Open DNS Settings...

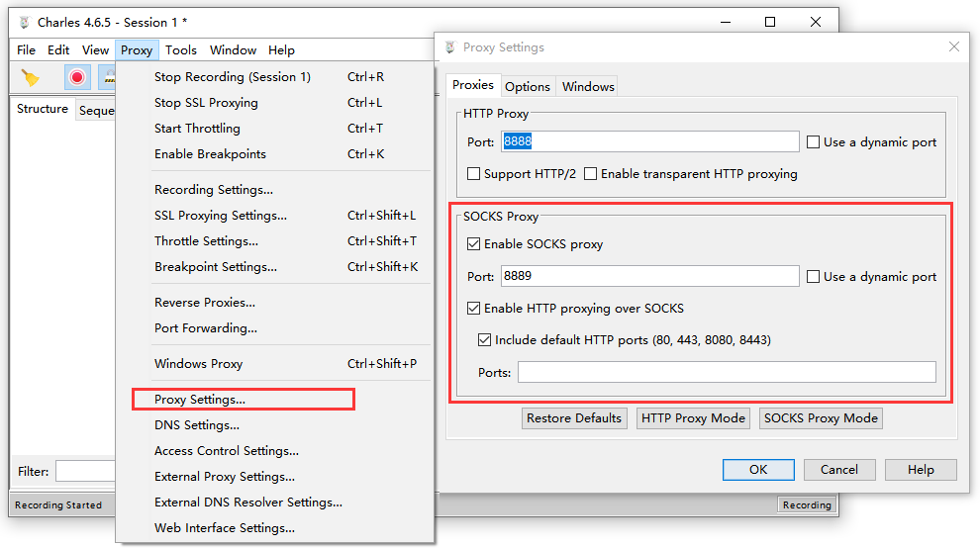click(275, 424)
